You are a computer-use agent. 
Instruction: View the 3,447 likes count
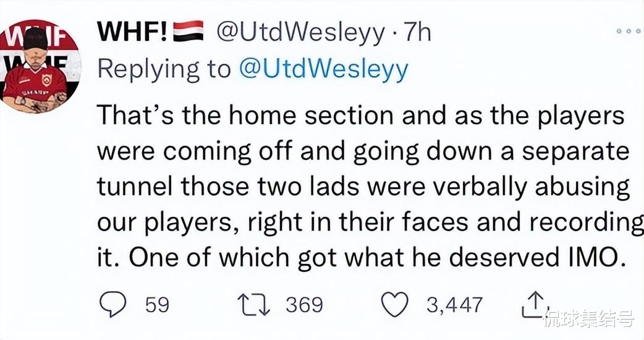[454, 305]
